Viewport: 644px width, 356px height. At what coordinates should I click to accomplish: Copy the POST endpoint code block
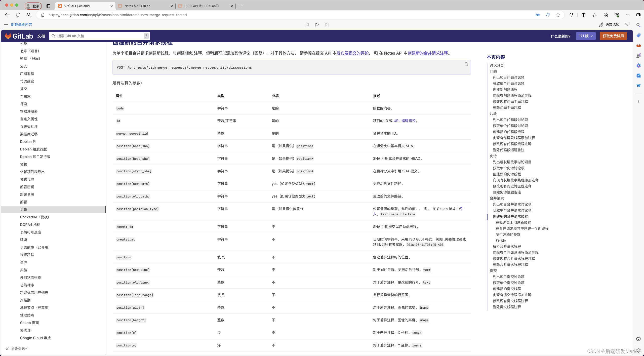[466, 64]
